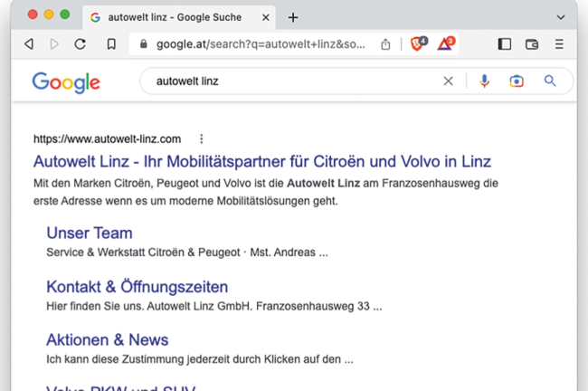Viewport: 588px width, 391px height.
Task: Click the blue magnifier search button
Action: (x=549, y=81)
